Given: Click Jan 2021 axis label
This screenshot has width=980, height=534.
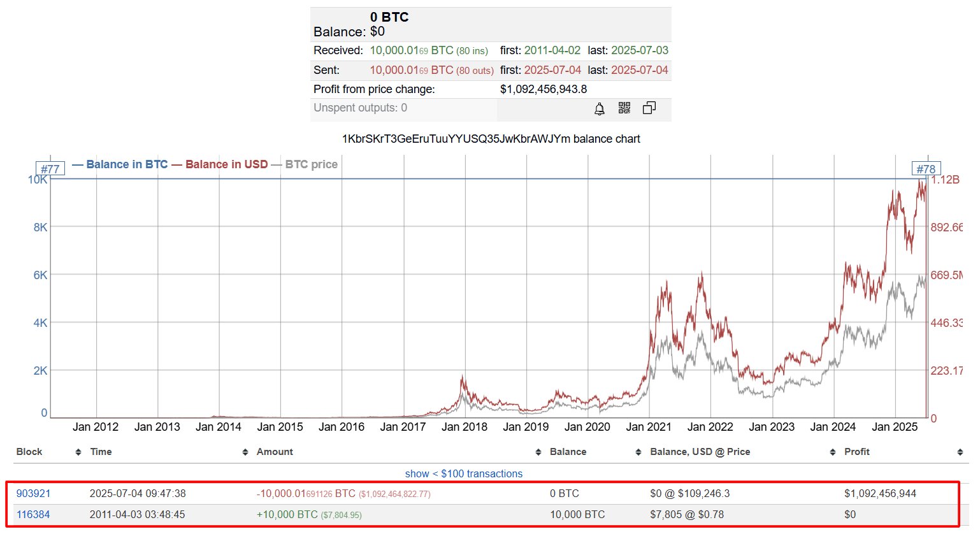Looking at the screenshot, I should pos(649,427).
